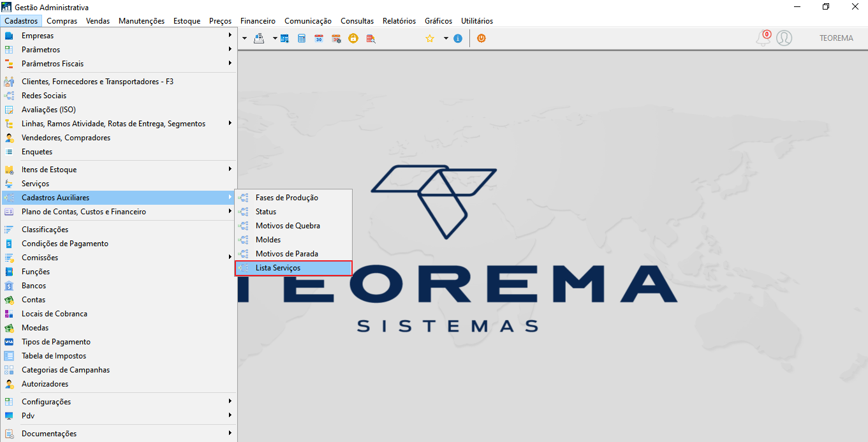The image size is (868, 442).
Task: Open the cash register toolbar icon
Action: tap(260, 38)
